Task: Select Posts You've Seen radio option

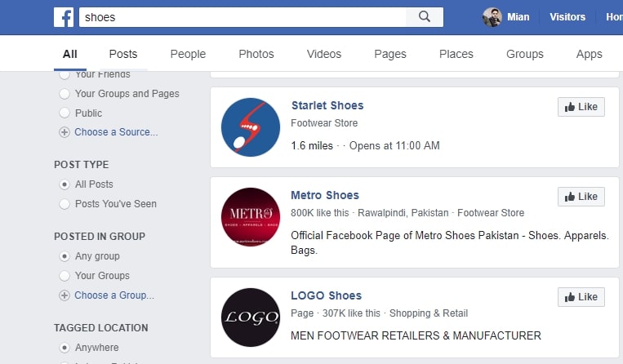Action: tap(65, 204)
